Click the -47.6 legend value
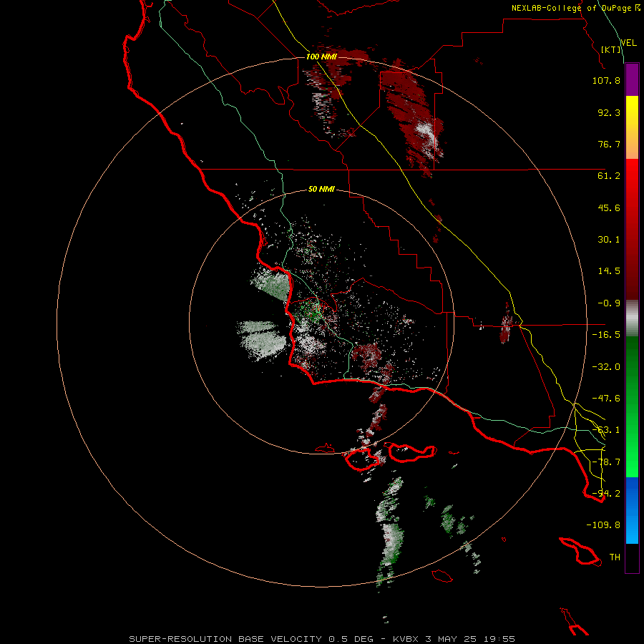 pos(606,399)
